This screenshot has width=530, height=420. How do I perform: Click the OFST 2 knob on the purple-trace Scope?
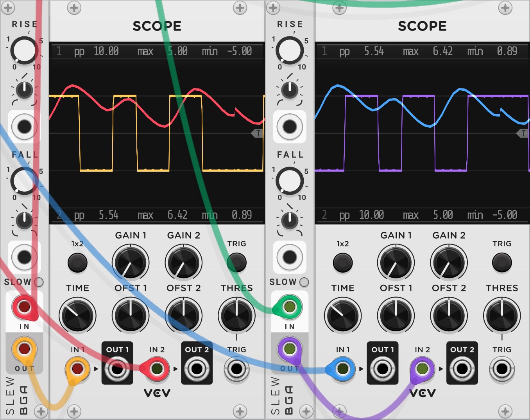[x=449, y=316]
